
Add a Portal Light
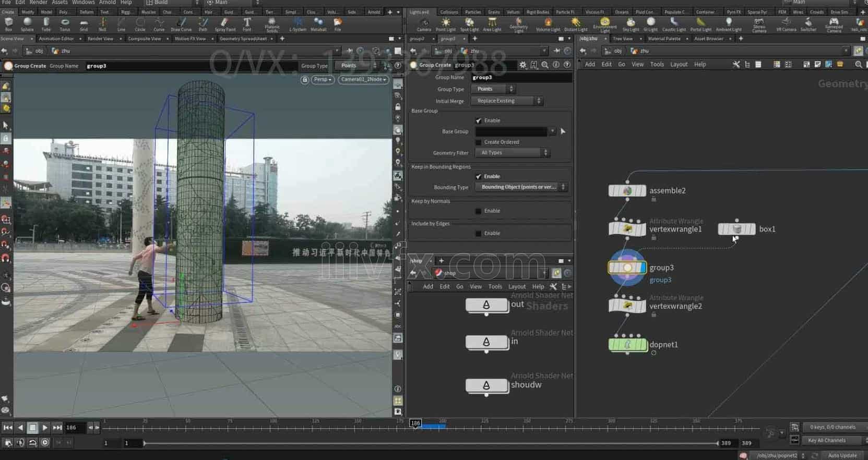(x=700, y=24)
